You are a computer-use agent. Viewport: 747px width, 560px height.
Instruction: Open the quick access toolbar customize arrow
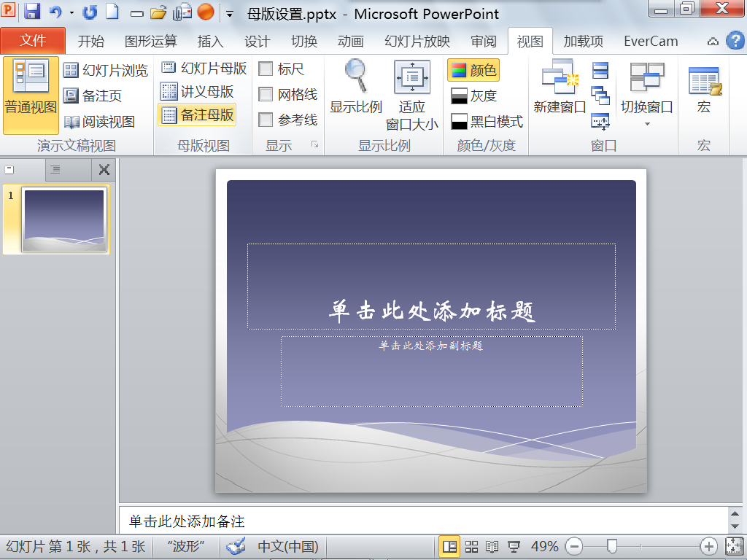tap(230, 14)
